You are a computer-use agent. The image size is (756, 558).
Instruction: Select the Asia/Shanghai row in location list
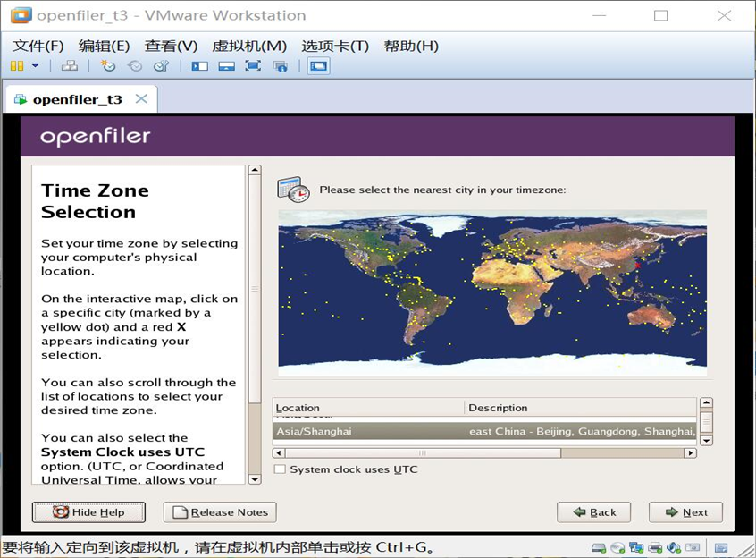[484, 431]
